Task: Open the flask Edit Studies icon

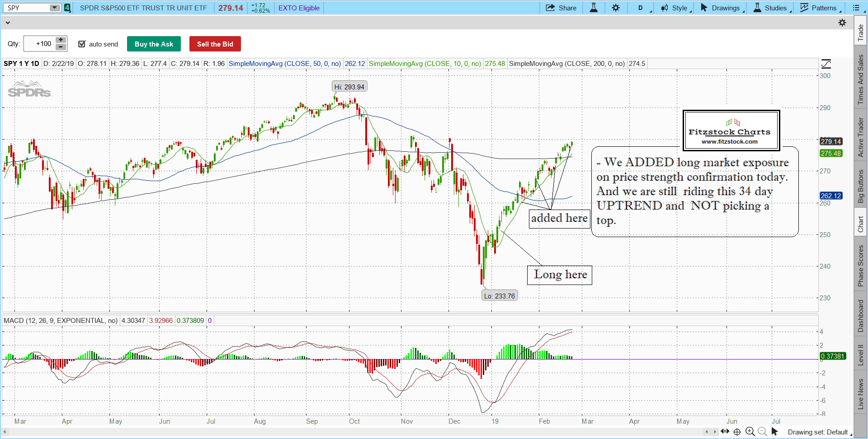Action: pyautogui.click(x=594, y=8)
